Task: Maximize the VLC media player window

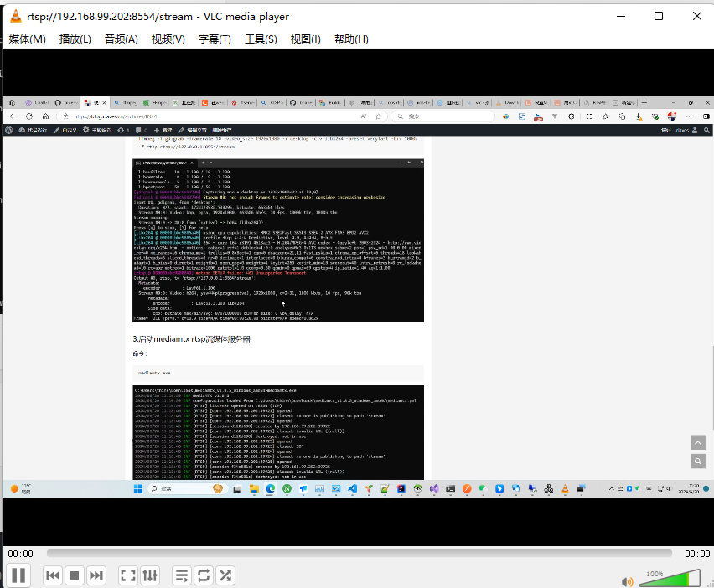Action: (659, 17)
